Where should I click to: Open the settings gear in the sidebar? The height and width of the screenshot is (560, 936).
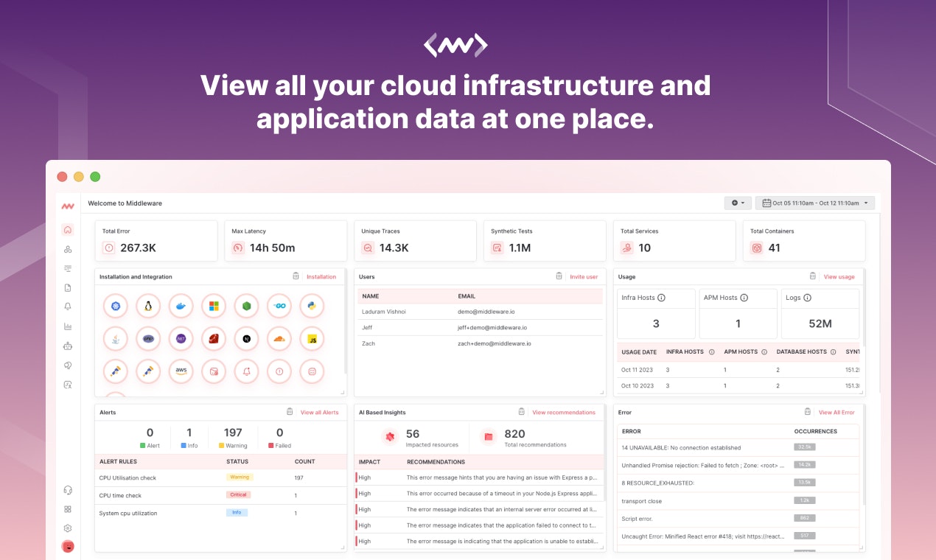68,528
